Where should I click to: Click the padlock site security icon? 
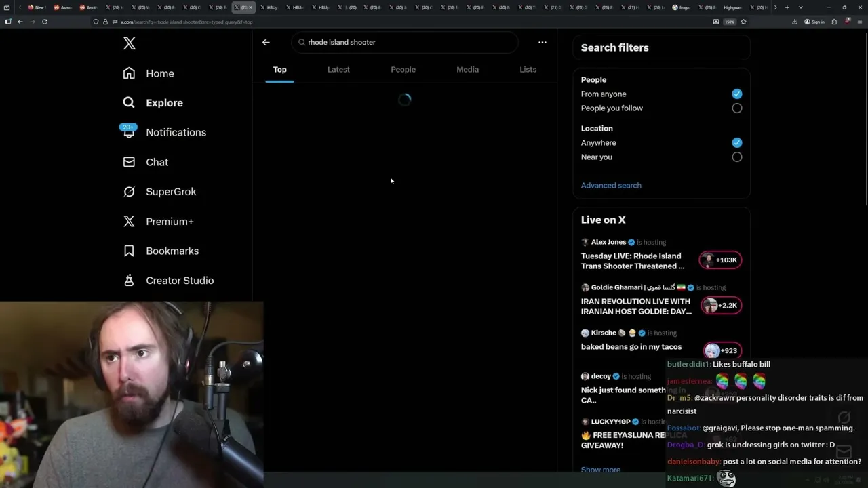pos(105,22)
